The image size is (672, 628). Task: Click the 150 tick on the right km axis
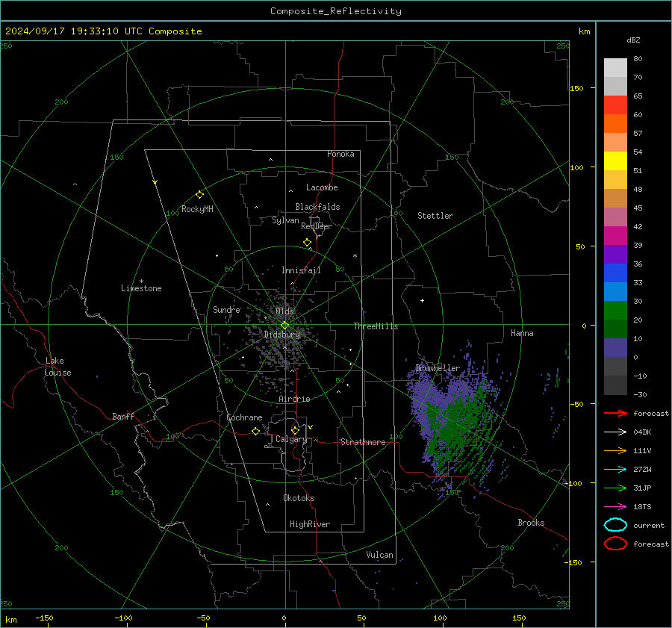pyautogui.click(x=576, y=88)
